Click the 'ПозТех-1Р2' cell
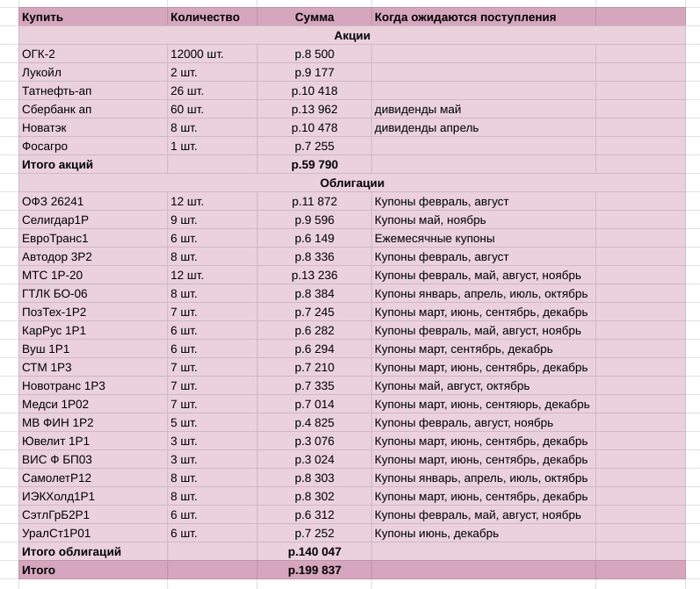The height and width of the screenshot is (589, 700). click(93, 312)
